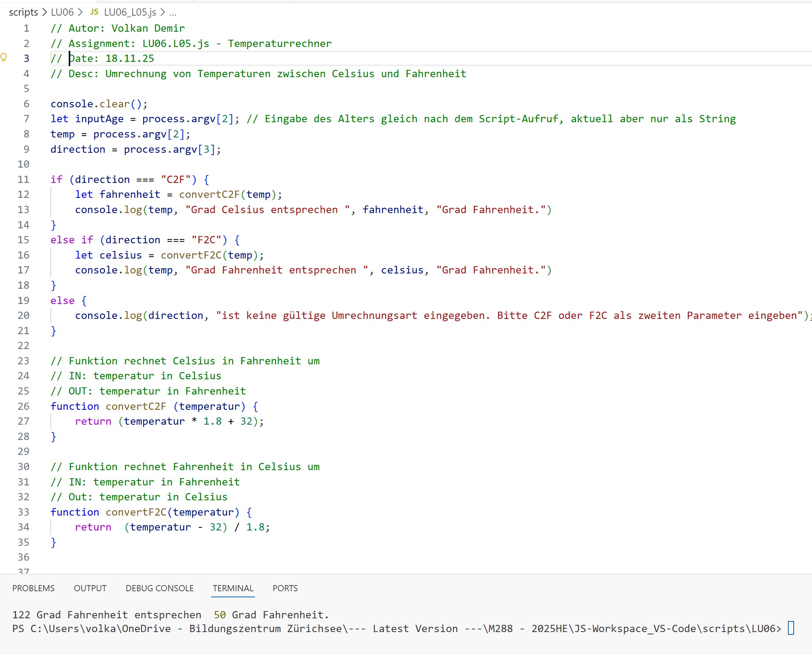Click line number 33 in the gutter

click(24, 512)
